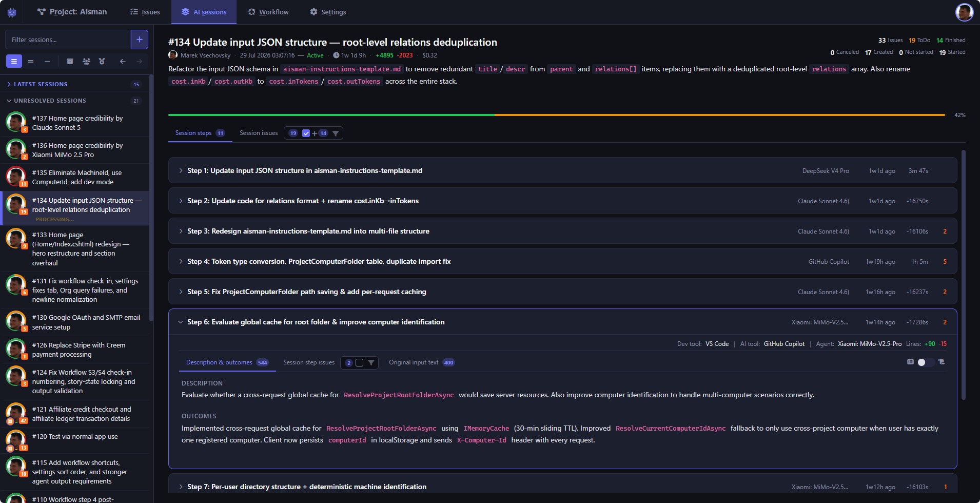
Task: Click the Active status label under the title
Action: coord(315,55)
